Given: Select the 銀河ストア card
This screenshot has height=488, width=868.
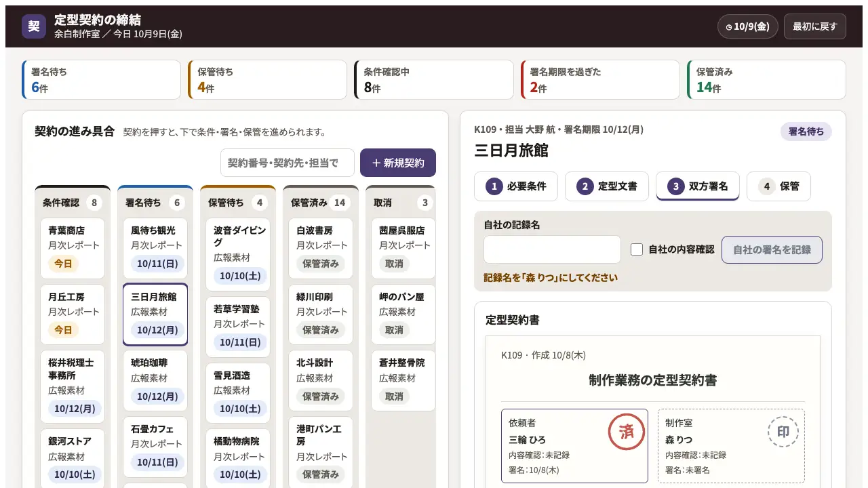Looking at the screenshot, I should pos(73,459).
